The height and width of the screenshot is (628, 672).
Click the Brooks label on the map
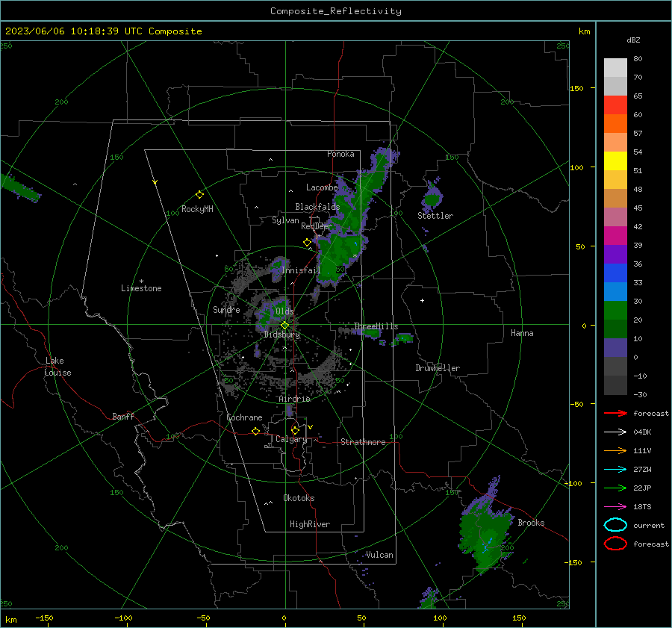(x=531, y=523)
